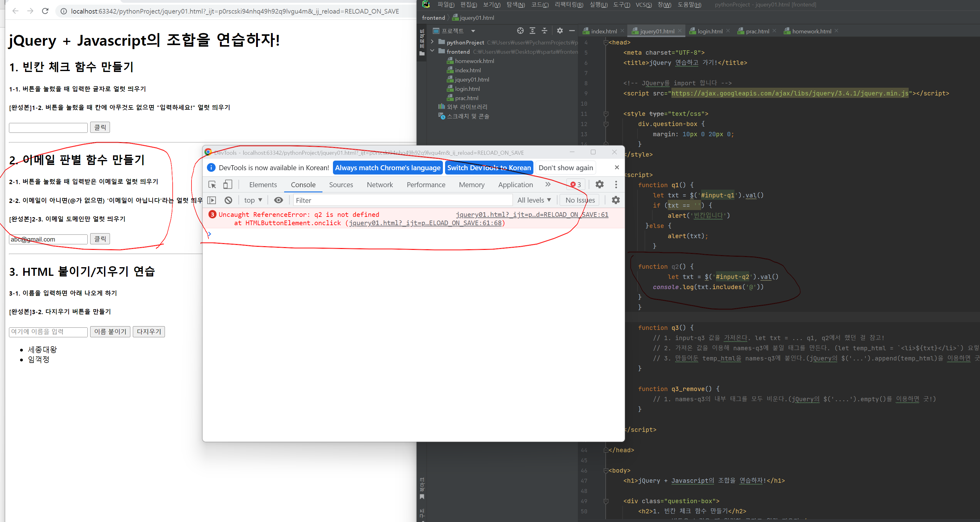Viewport: 980px width, 522px height.
Task: Click the 클릭 button in section 1
Action: [x=100, y=128]
